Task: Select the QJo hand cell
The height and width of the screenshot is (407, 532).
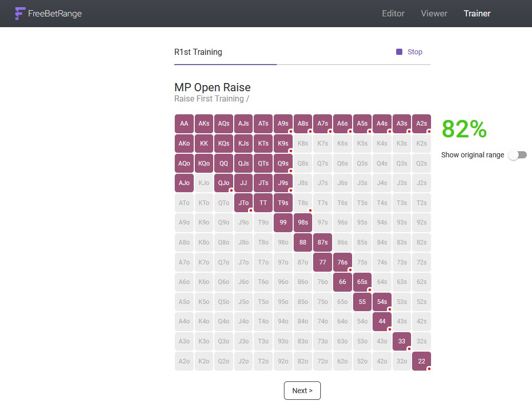Action: pyautogui.click(x=223, y=182)
